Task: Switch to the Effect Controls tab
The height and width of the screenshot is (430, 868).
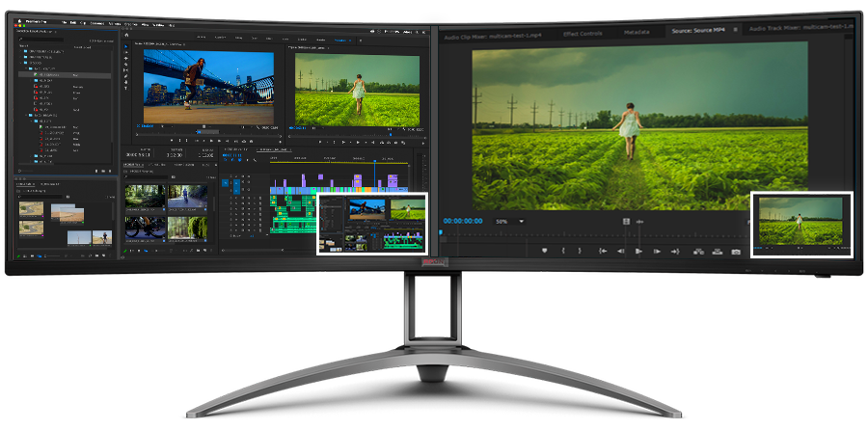Action: (583, 32)
